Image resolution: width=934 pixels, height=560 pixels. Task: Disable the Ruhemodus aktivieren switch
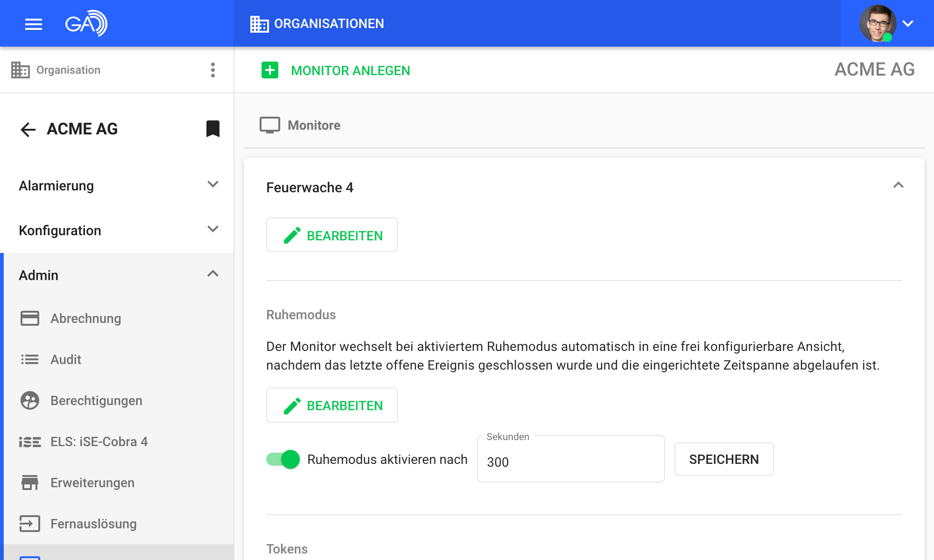[x=283, y=459]
